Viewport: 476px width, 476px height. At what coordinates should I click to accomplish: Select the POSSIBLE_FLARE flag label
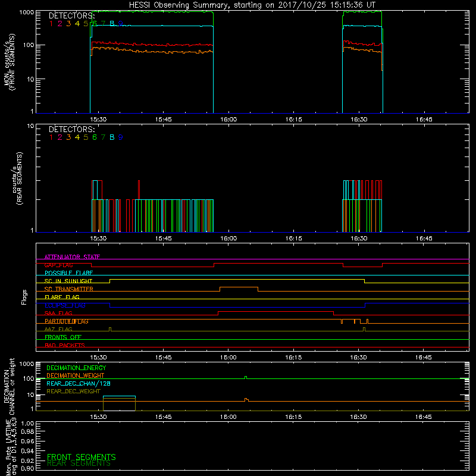coord(68,273)
